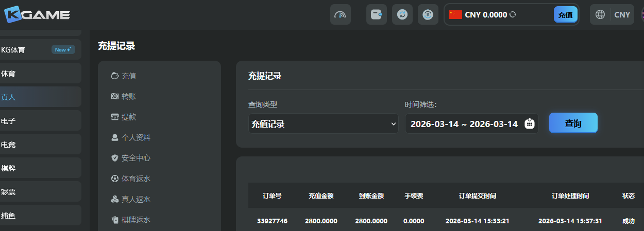Click the date range field 2026-03-14
The height and width of the screenshot is (231, 644).
(x=464, y=124)
